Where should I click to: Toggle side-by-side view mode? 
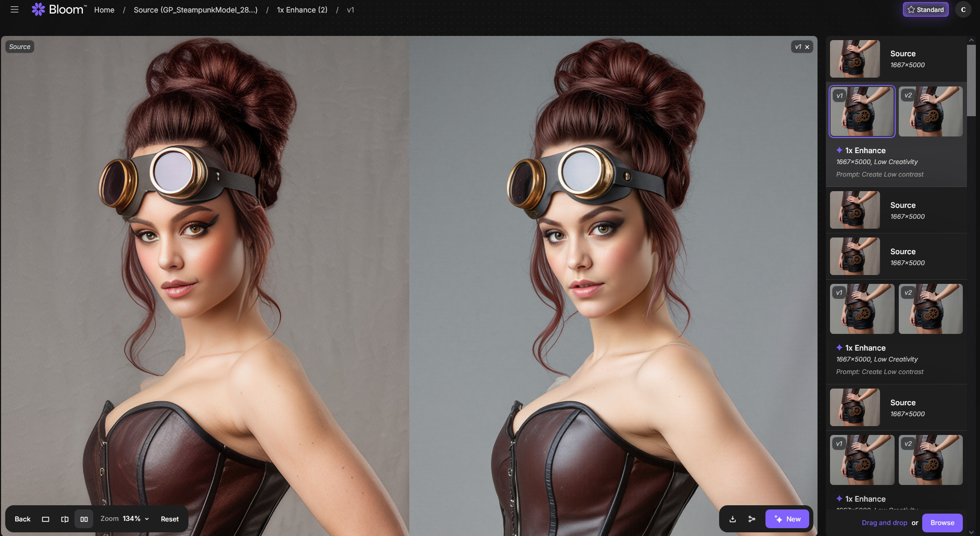(84, 519)
